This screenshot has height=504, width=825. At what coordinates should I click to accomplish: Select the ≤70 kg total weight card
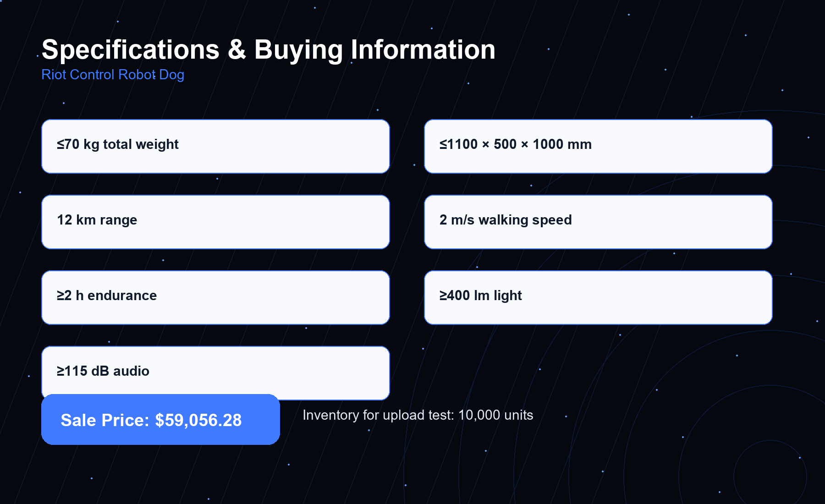215,147
